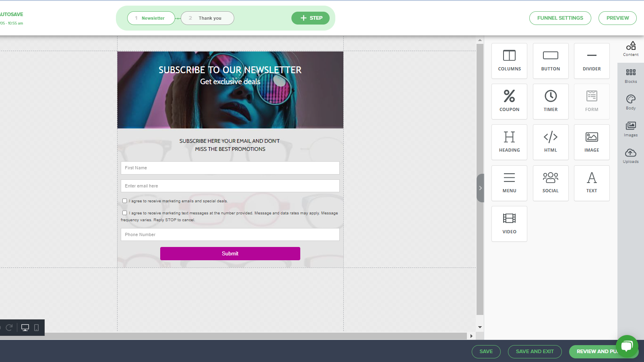Select the Columns content widget
644x362 pixels.
click(x=509, y=61)
